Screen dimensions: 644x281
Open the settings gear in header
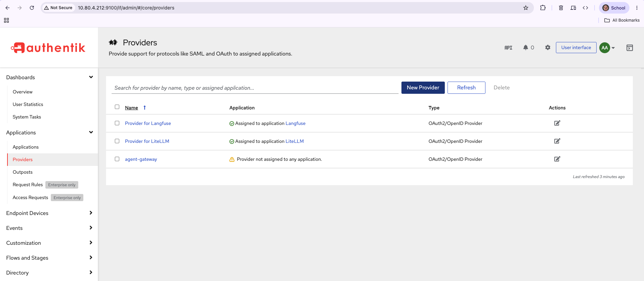point(547,48)
